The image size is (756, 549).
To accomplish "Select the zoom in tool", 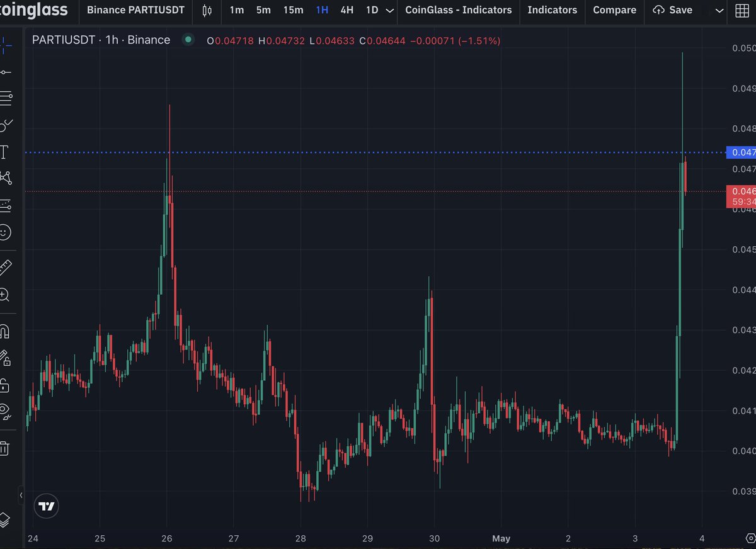I will pyautogui.click(x=4, y=295).
